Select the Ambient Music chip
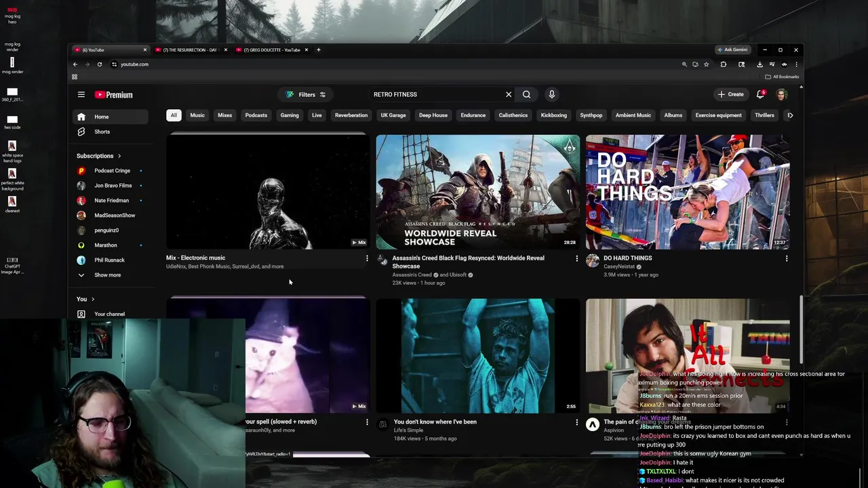 [633, 115]
